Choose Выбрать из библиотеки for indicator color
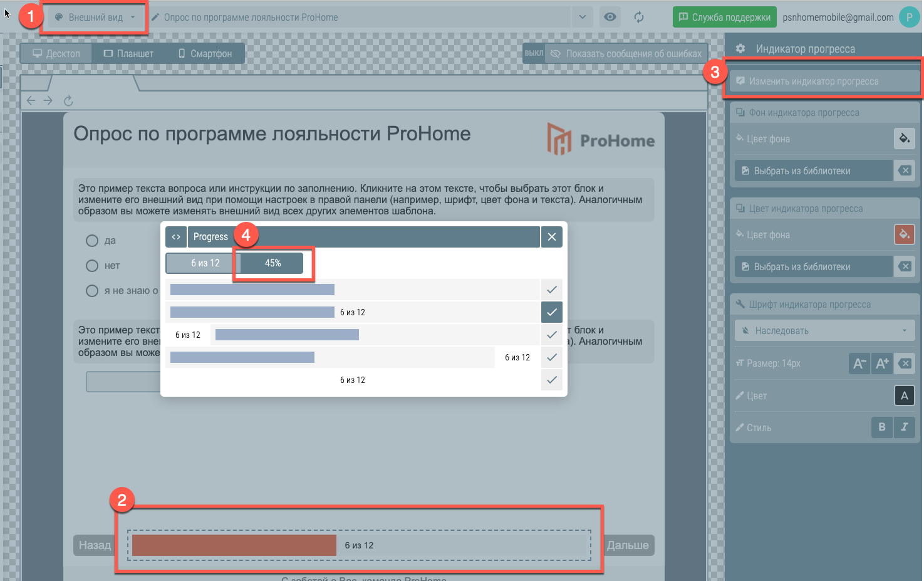 (x=813, y=266)
